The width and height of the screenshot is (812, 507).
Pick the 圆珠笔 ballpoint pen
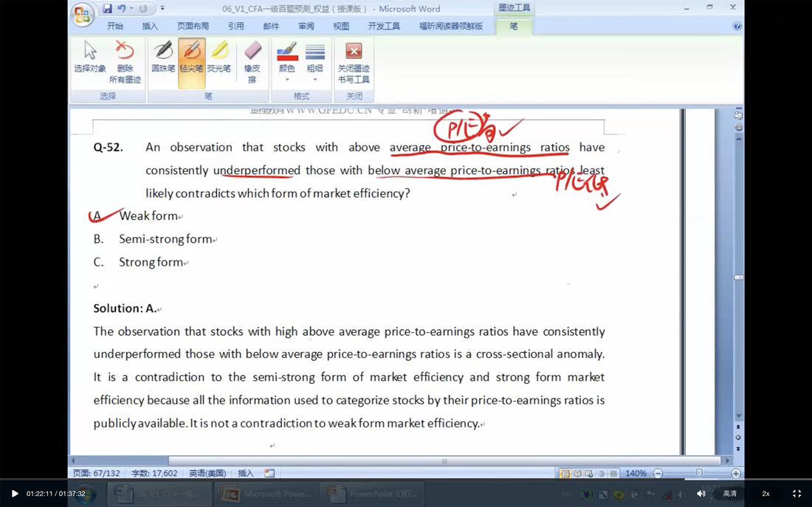coord(163,58)
